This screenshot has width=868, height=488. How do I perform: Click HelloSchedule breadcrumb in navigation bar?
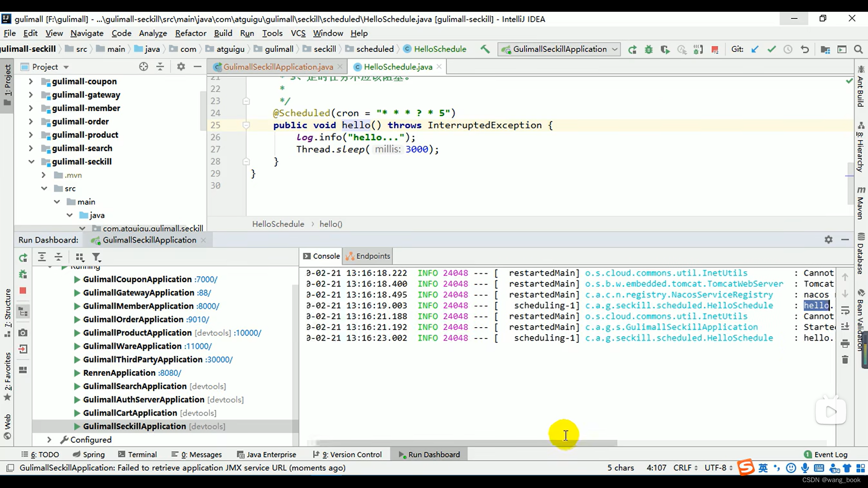(x=435, y=49)
